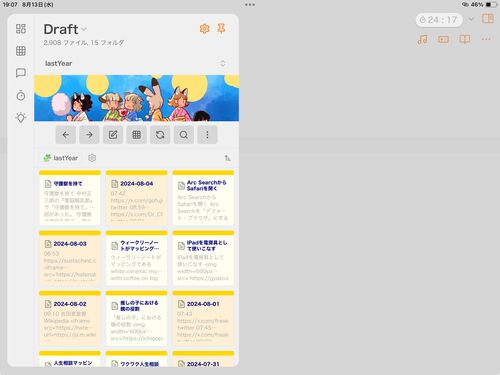Image resolution: width=500 pixels, height=375 pixels.
Task: Open the lightbulb ideas icon in sidebar
Action: coord(21,118)
